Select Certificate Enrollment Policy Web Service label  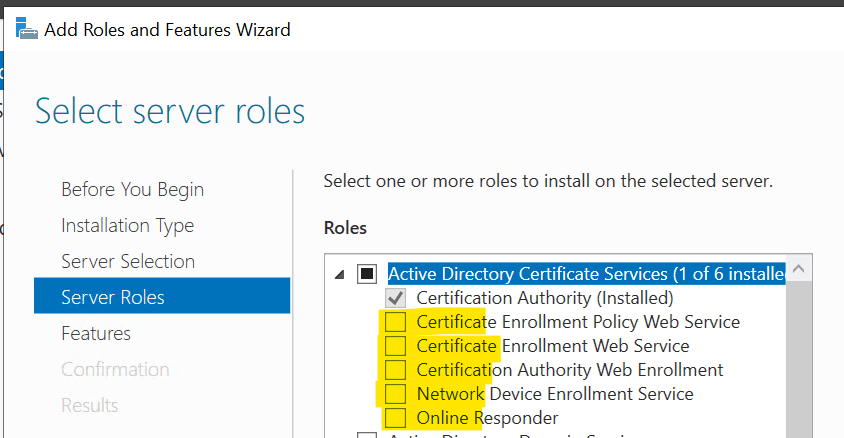click(578, 322)
